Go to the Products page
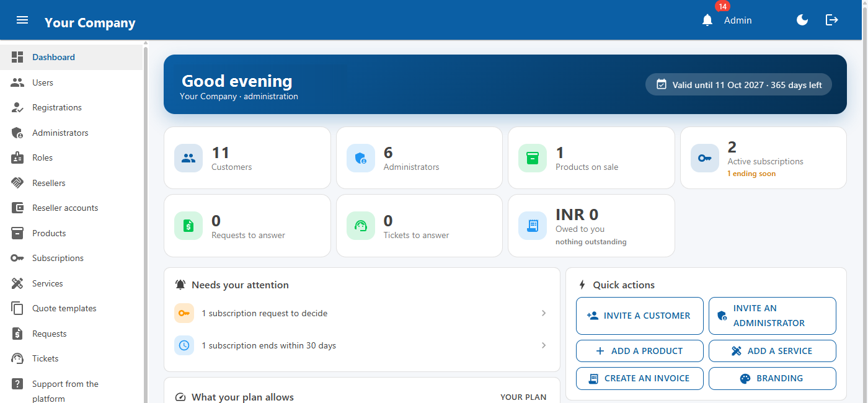This screenshot has height=403, width=868. (x=71, y=233)
